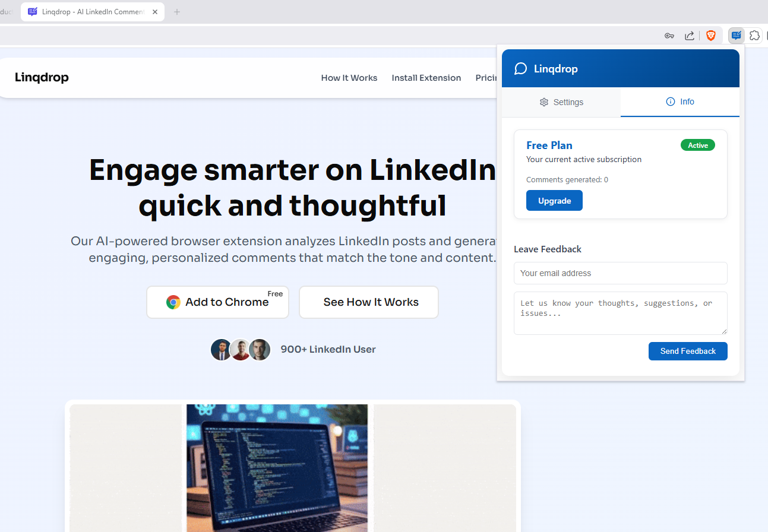
Task: Click the Chrome logo on Add to Chrome
Action: [x=173, y=302]
